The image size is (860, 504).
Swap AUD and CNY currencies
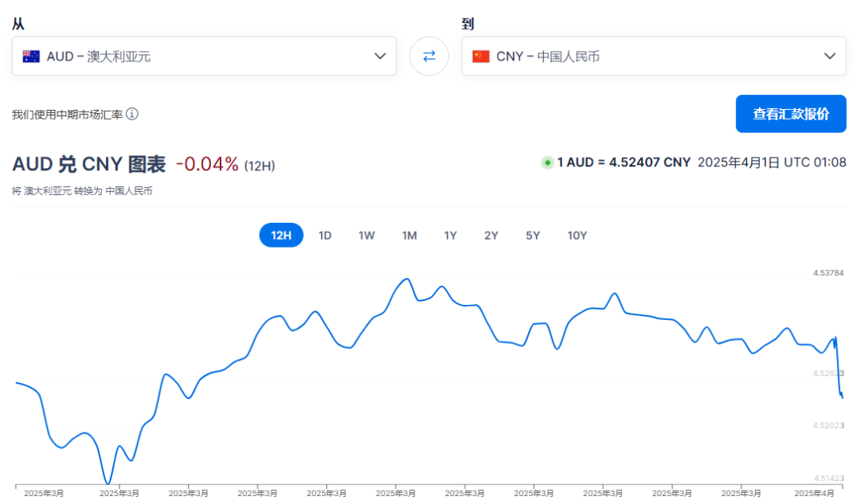pyautogui.click(x=429, y=56)
